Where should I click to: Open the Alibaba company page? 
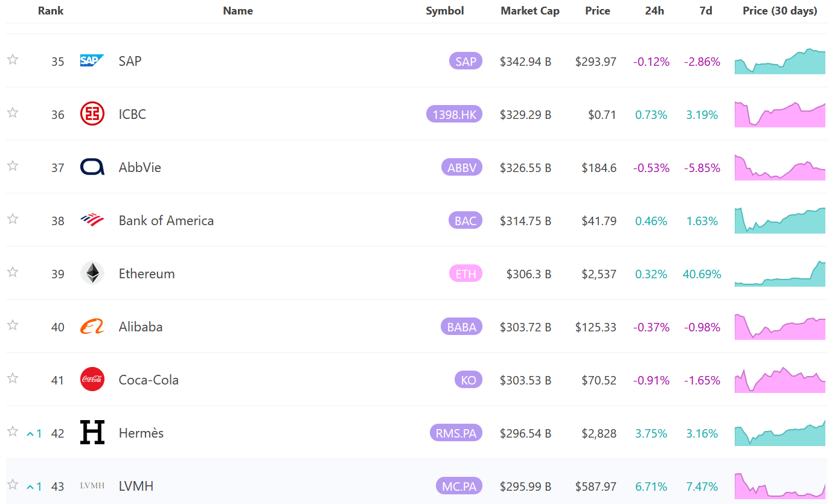(141, 327)
